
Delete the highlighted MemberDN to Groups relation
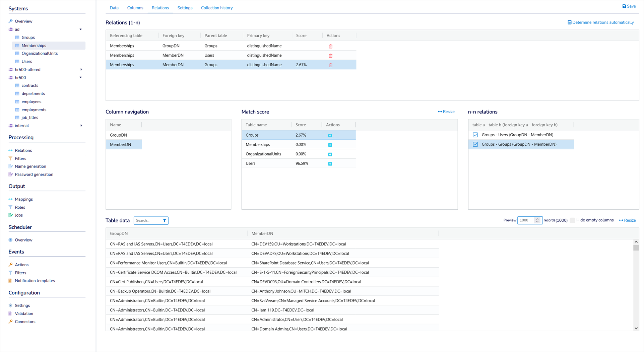330,65
